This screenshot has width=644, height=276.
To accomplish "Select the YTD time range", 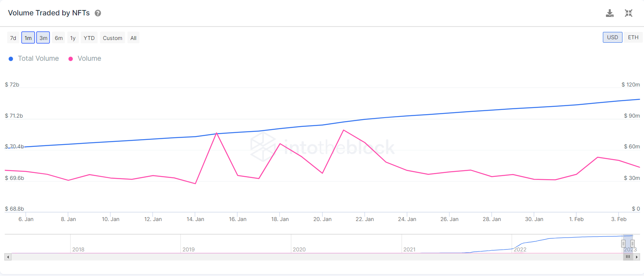I will (89, 38).
